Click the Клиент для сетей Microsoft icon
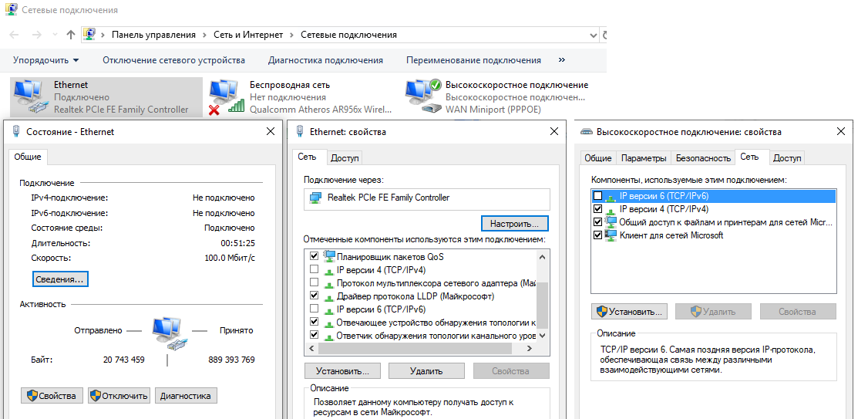 coord(611,235)
